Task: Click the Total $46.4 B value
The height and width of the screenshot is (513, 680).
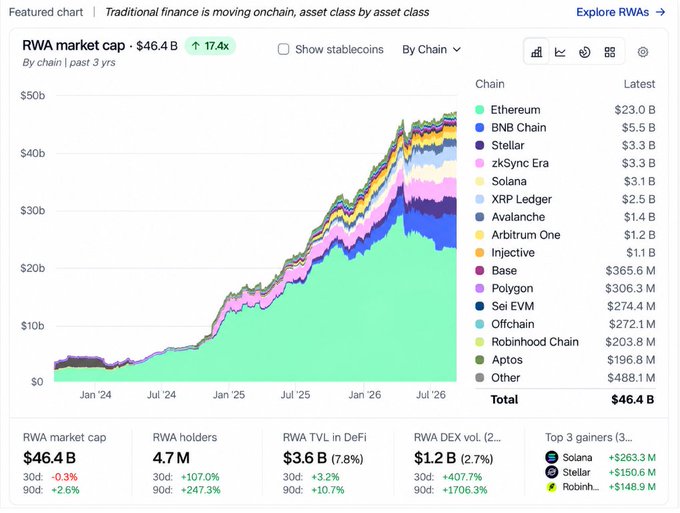Action: click(633, 399)
